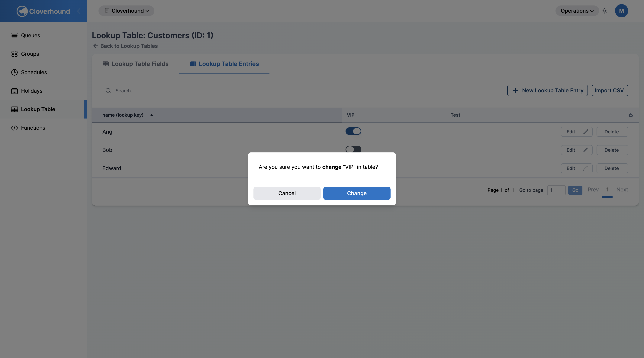This screenshot has width=644, height=358.
Task: Click the Go pagination button
Action: tap(575, 190)
